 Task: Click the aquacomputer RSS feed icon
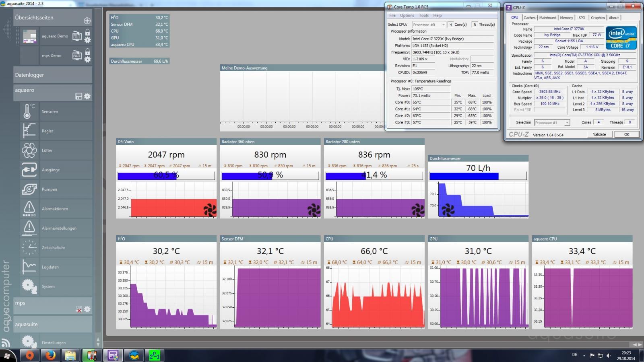click(6, 343)
